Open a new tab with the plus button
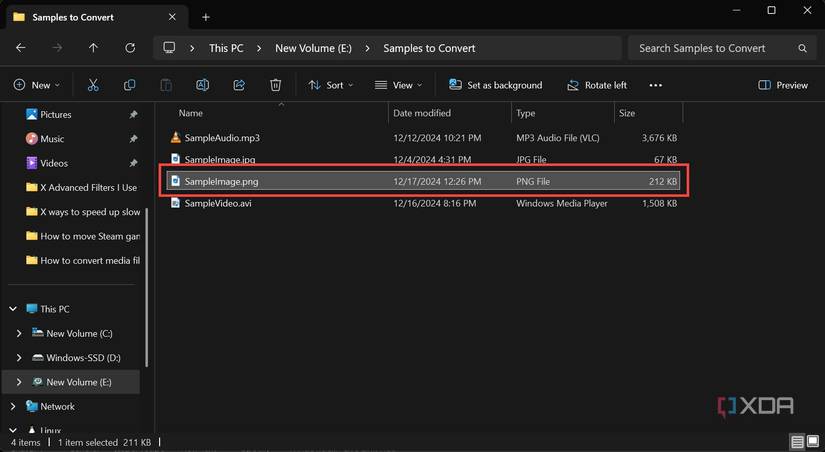The width and height of the screenshot is (825, 452). click(x=206, y=17)
